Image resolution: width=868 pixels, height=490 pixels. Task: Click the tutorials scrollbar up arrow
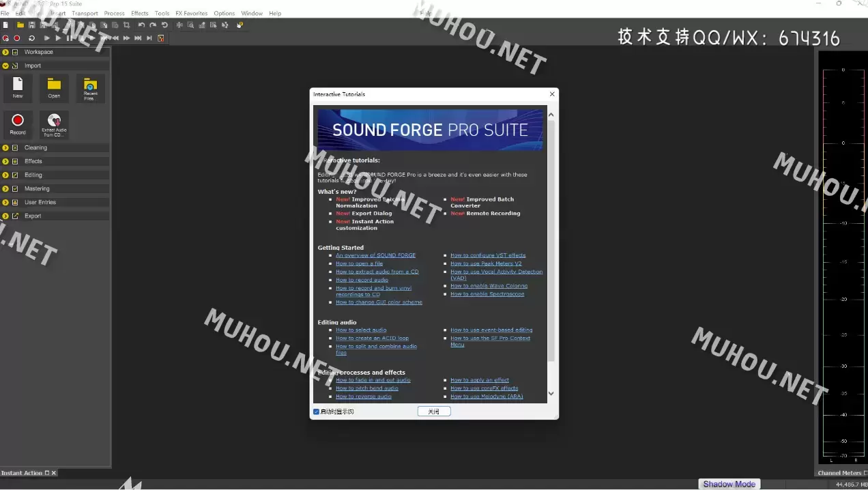(551, 115)
